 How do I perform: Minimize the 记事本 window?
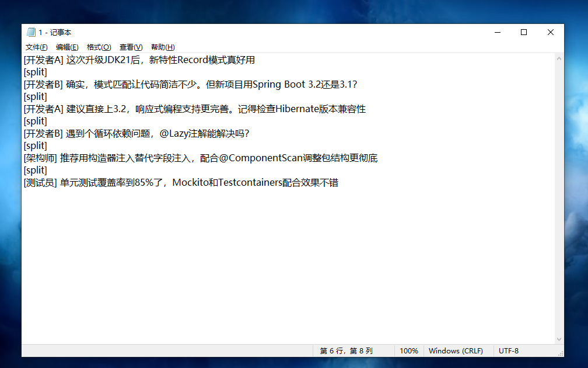[498, 32]
